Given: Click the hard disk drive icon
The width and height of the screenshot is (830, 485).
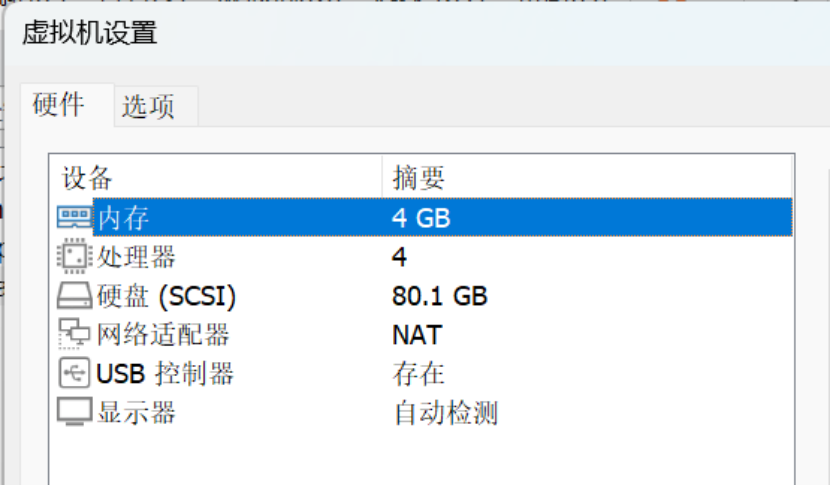Looking at the screenshot, I should click(x=74, y=296).
